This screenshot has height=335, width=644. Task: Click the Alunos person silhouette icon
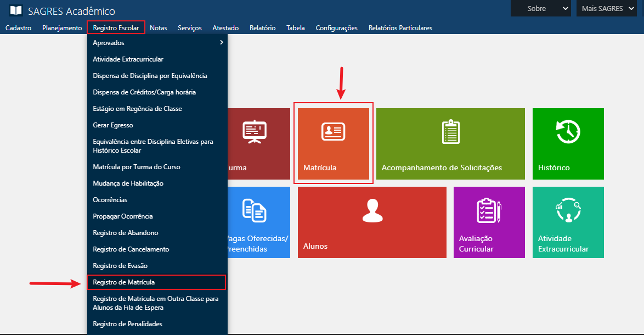(372, 210)
